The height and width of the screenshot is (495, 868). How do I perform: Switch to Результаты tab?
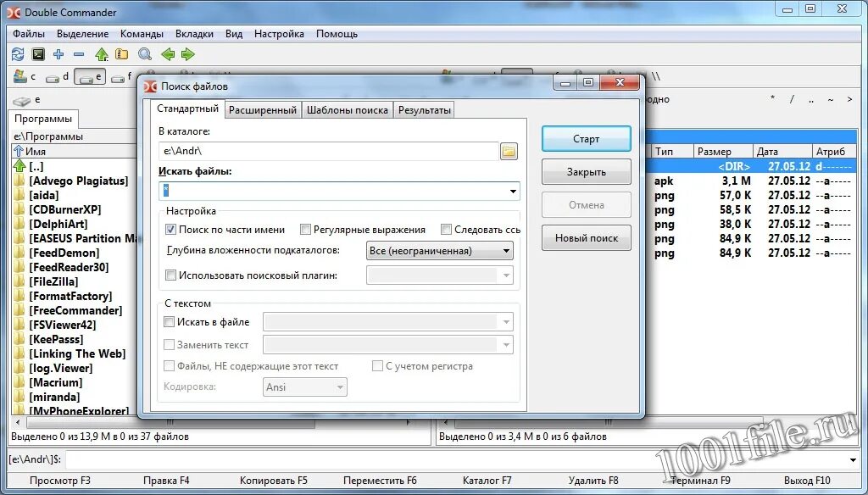tap(425, 110)
